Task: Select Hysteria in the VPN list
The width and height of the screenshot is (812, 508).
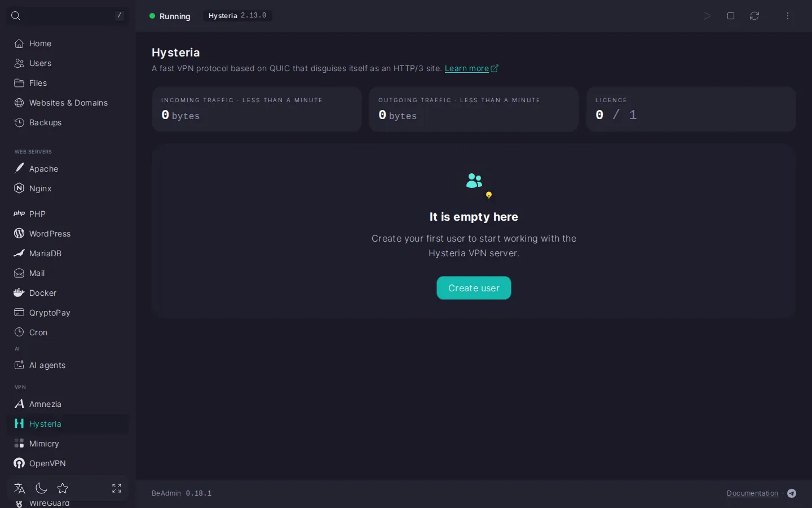Action: point(67,424)
